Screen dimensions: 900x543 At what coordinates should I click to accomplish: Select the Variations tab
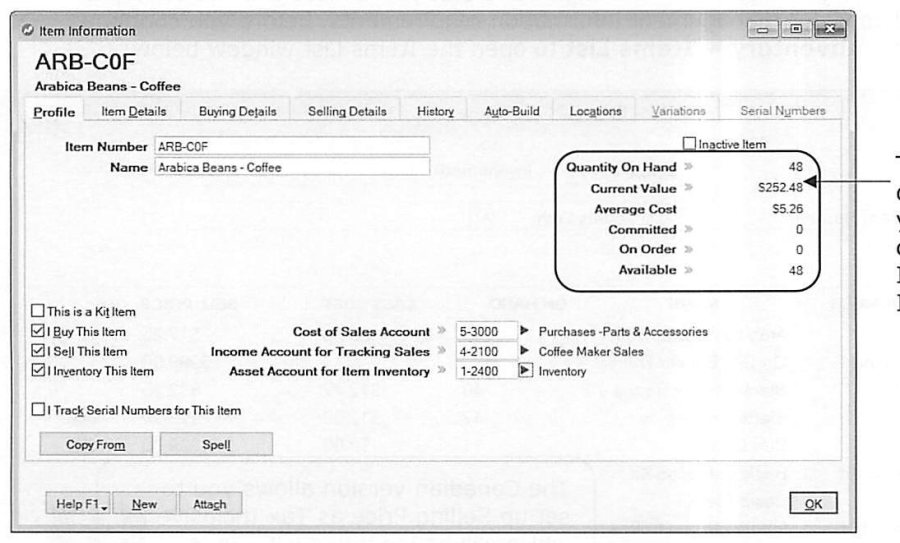pyautogui.click(x=678, y=111)
